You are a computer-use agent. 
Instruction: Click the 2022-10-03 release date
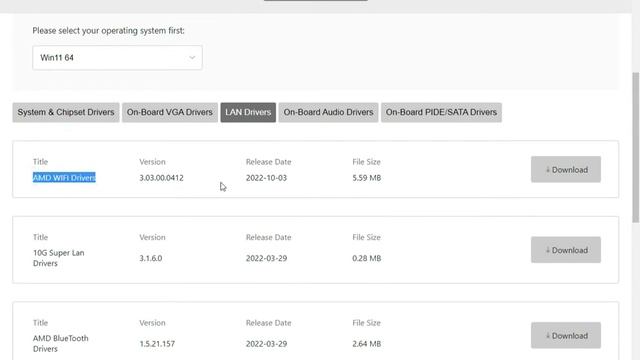[266, 178]
